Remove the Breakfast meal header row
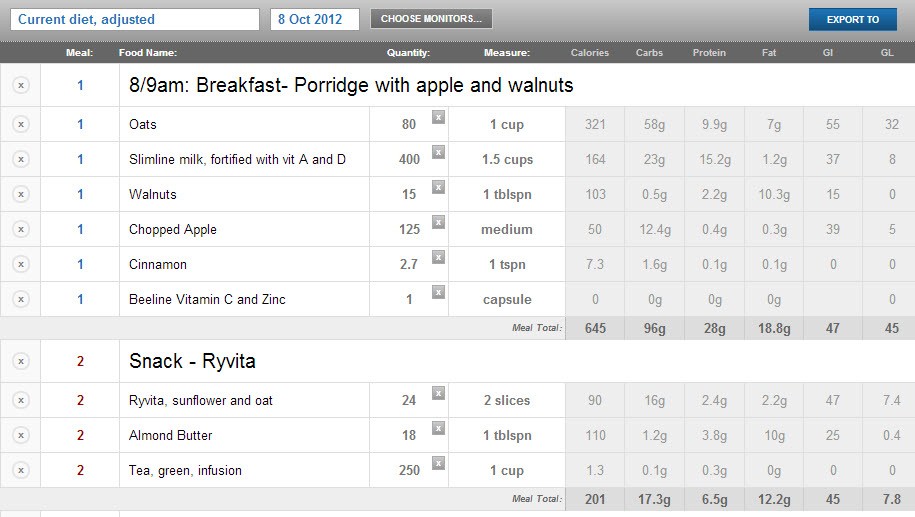This screenshot has width=915, height=517. pos(21,85)
